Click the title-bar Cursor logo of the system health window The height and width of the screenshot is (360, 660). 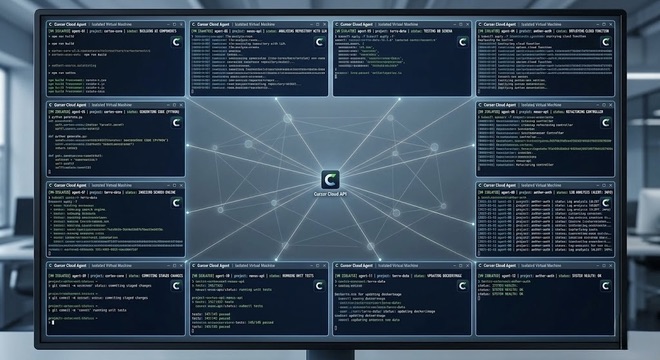pos(480,266)
